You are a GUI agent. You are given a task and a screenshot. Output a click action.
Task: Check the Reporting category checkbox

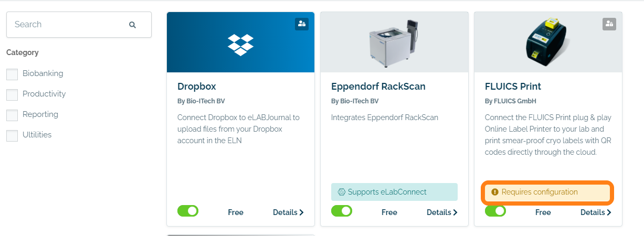coord(12,115)
